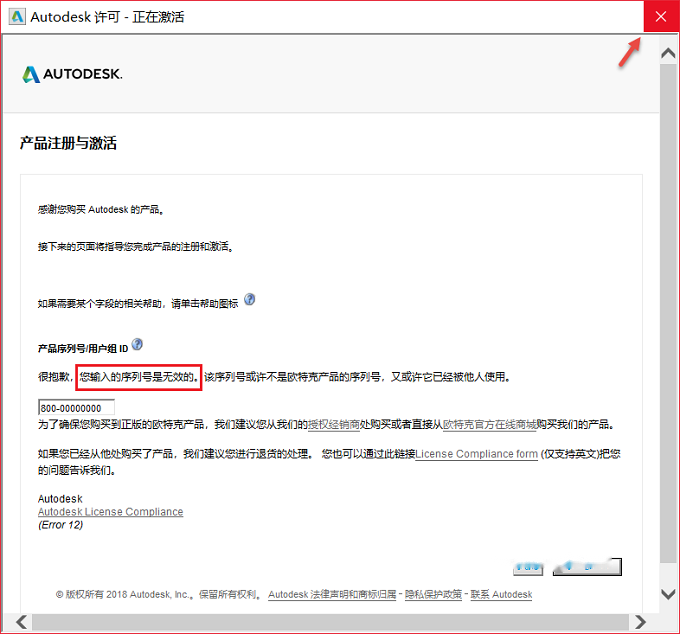Close the Autodesk license activation window
Image resolution: width=680 pixels, height=634 pixels.
pyautogui.click(x=661, y=16)
